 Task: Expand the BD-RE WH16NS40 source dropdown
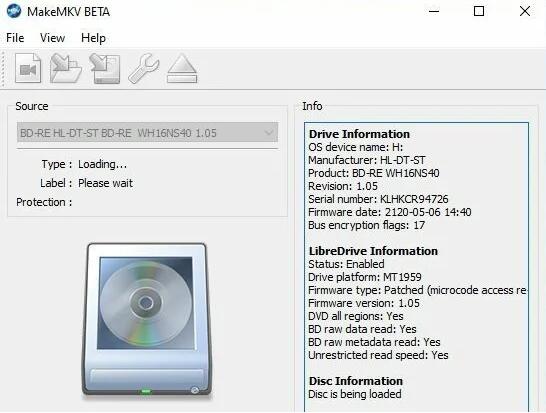point(147,132)
